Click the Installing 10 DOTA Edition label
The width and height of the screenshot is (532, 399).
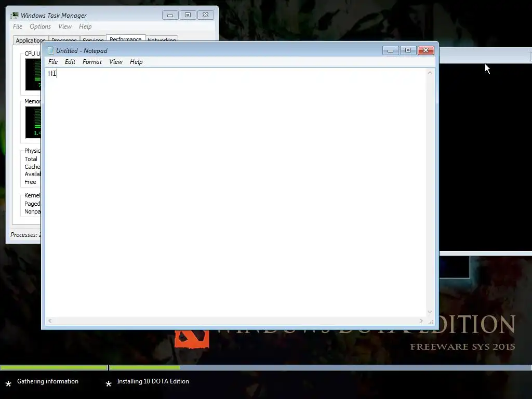tap(153, 381)
